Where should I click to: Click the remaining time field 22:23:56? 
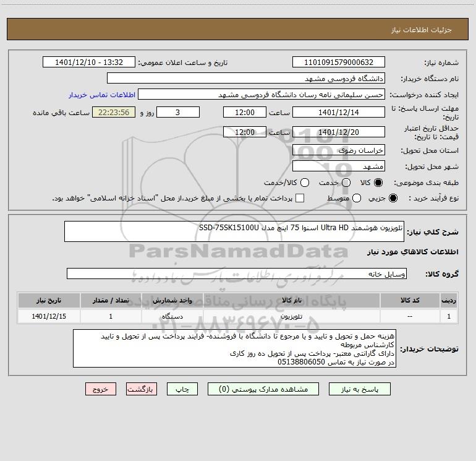pos(114,112)
